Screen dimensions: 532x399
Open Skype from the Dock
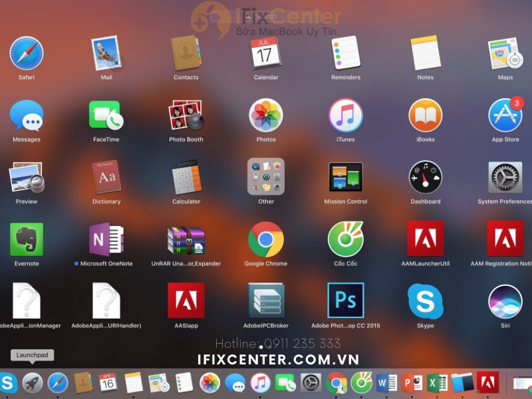coord(8,383)
